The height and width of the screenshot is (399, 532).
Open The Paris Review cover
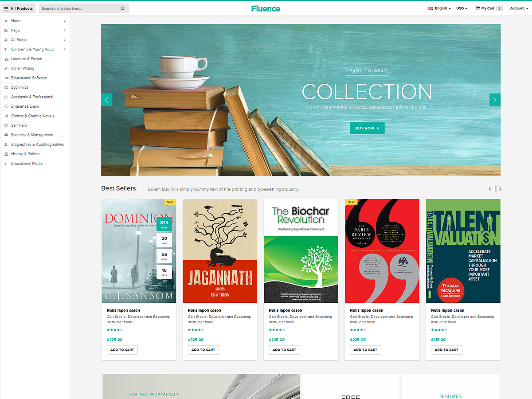click(382, 251)
